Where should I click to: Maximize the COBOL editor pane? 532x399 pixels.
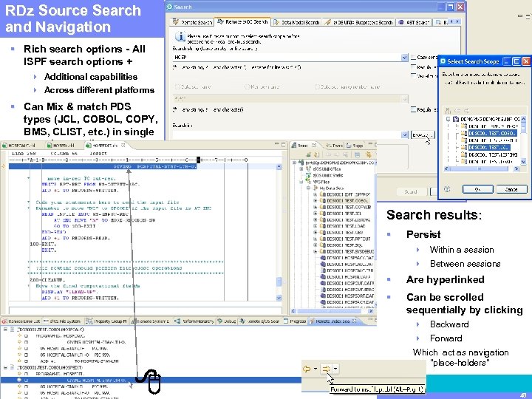point(284,145)
